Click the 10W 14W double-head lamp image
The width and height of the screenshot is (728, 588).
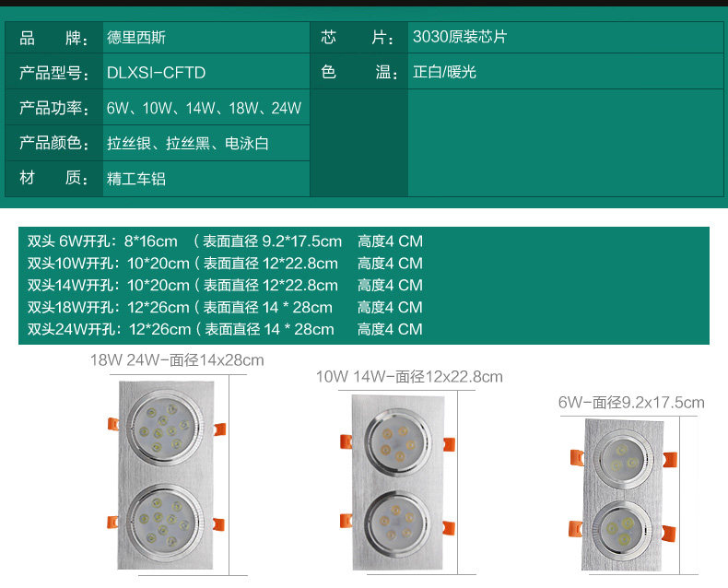(x=397, y=483)
